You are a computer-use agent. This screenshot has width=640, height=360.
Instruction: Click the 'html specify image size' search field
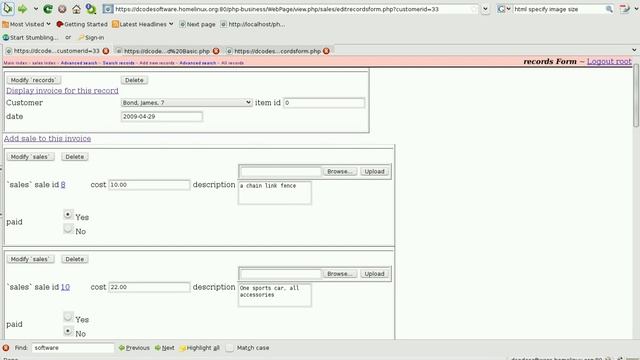pos(558,9)
